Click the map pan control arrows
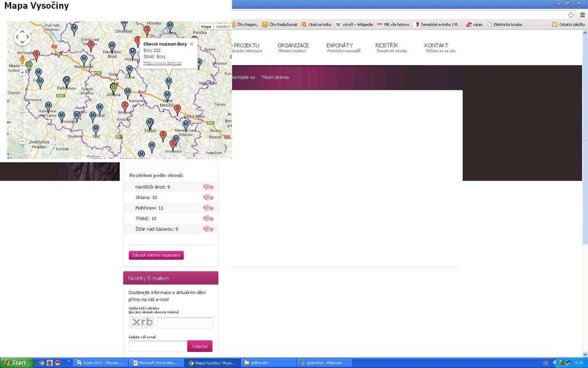This screenshot has width=588, height=368. (x=22, y=37)
